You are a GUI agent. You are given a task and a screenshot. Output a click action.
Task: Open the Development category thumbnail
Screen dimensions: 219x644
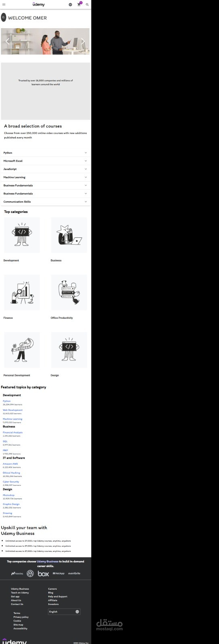(22, 235)
